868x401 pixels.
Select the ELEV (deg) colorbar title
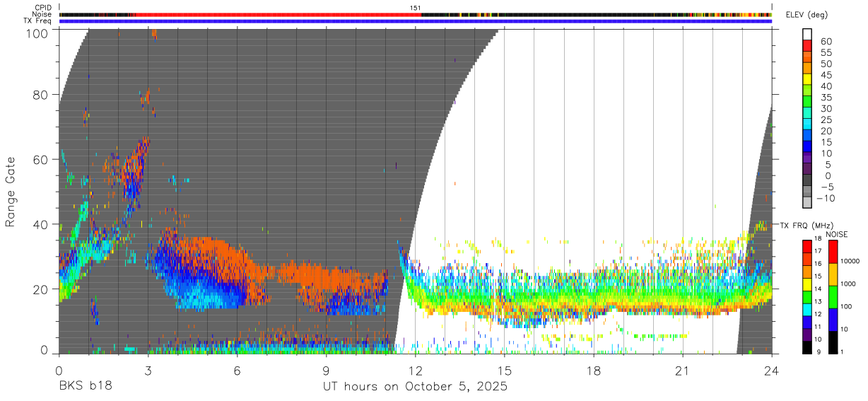coord(807,15)
